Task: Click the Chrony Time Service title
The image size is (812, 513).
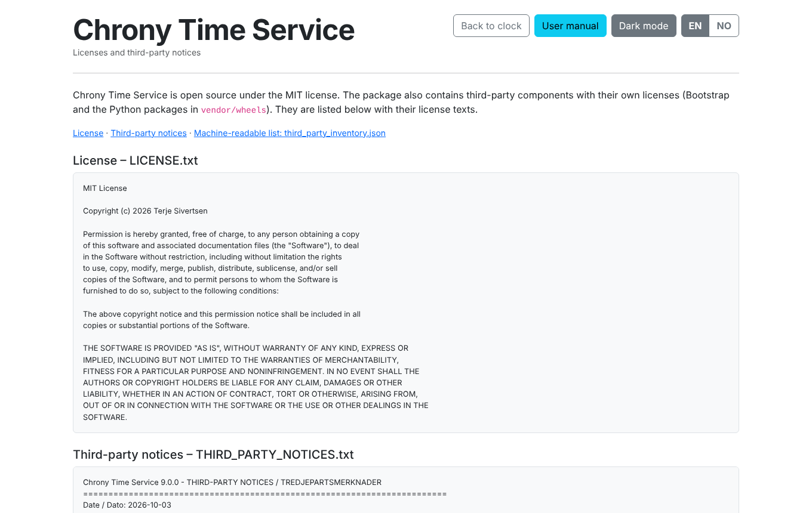Action: 214,30
